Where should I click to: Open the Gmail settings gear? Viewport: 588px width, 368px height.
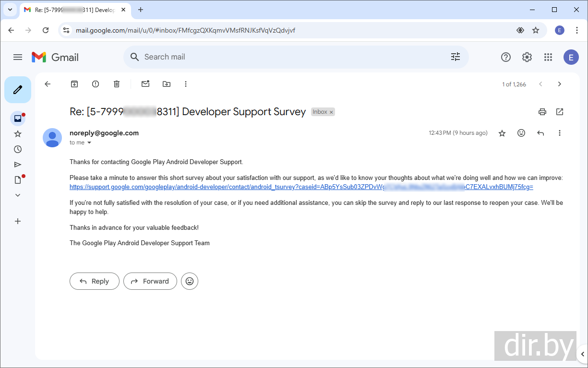point(527,57)
